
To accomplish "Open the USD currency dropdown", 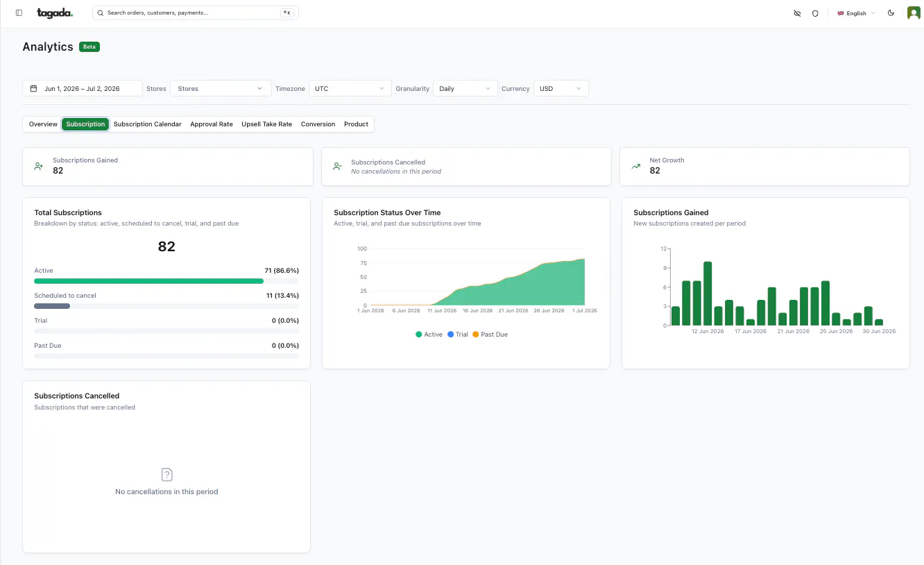I will coord(561,89).
